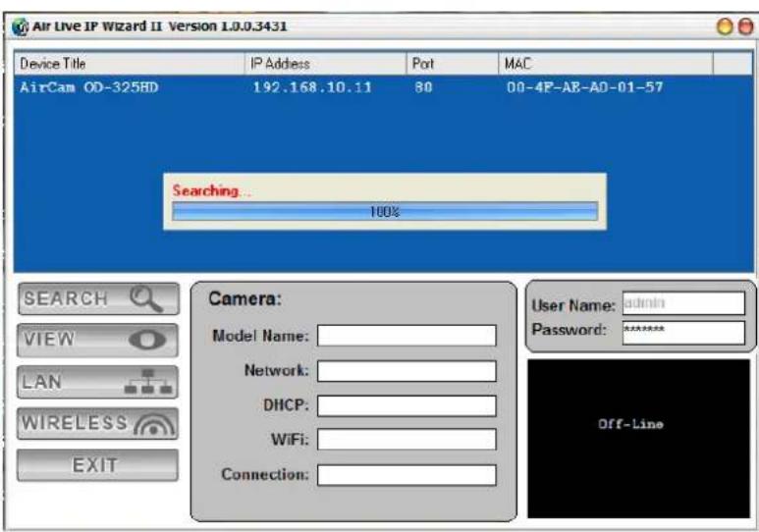Click the Off-Line camera preview
Screen dimensions: 759x532
[638, 439]
